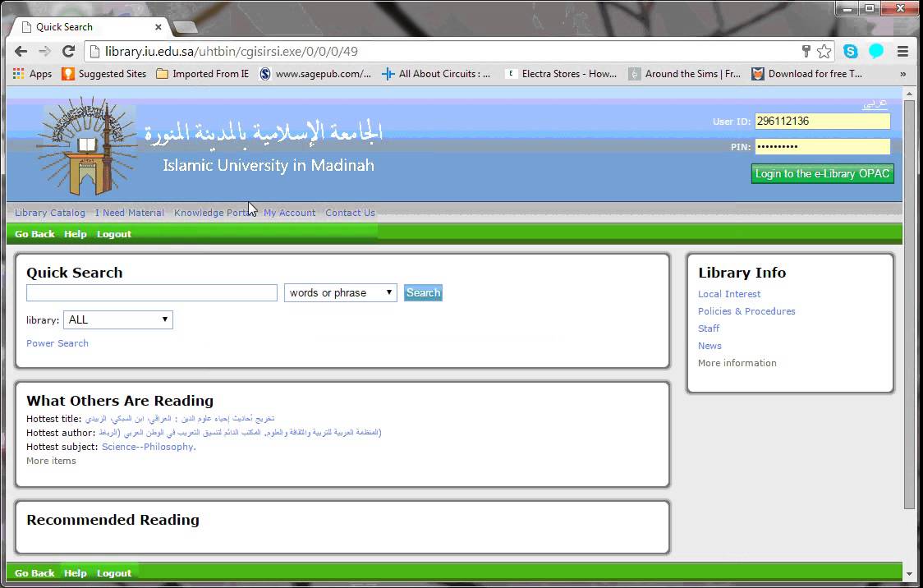Open the Local Interest link

click(729, 294)
